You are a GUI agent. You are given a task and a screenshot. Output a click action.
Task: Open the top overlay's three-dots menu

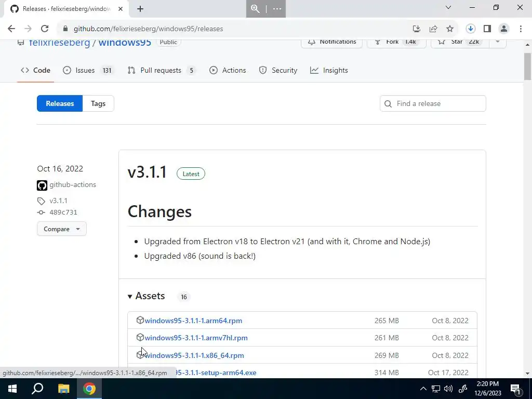point(277,9)
